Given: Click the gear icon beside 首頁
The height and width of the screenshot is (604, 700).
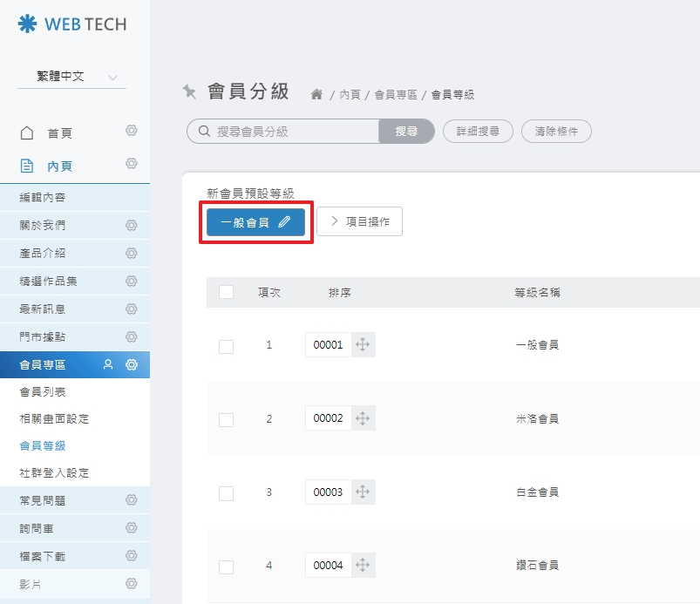Looking at the screenshot, I should (x=132, y=131).
